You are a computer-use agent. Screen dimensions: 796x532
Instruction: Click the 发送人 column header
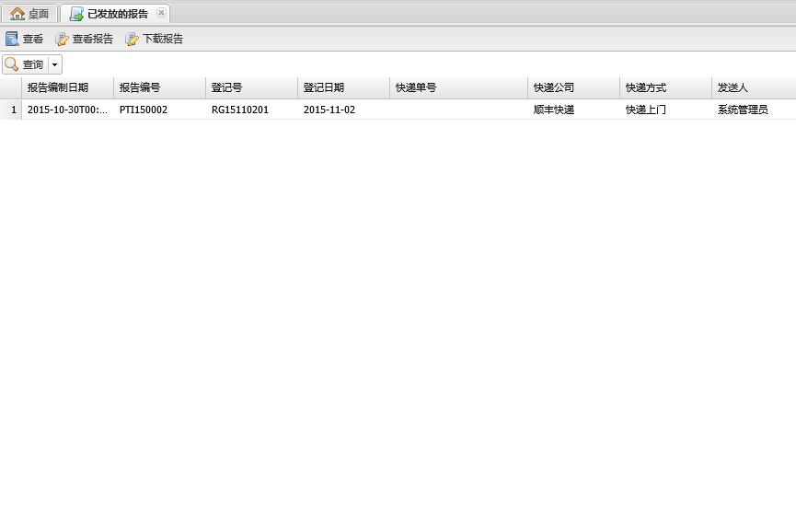click(x=733, y=87)
